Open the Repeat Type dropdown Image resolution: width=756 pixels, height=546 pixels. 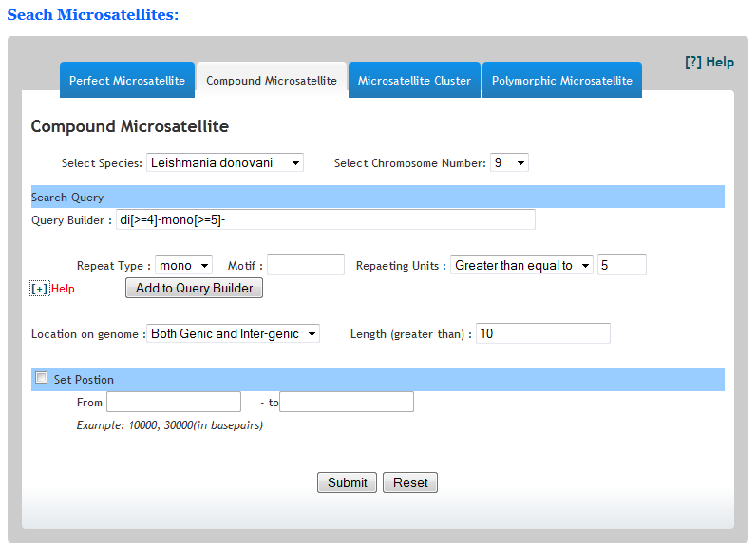[183, 266]
